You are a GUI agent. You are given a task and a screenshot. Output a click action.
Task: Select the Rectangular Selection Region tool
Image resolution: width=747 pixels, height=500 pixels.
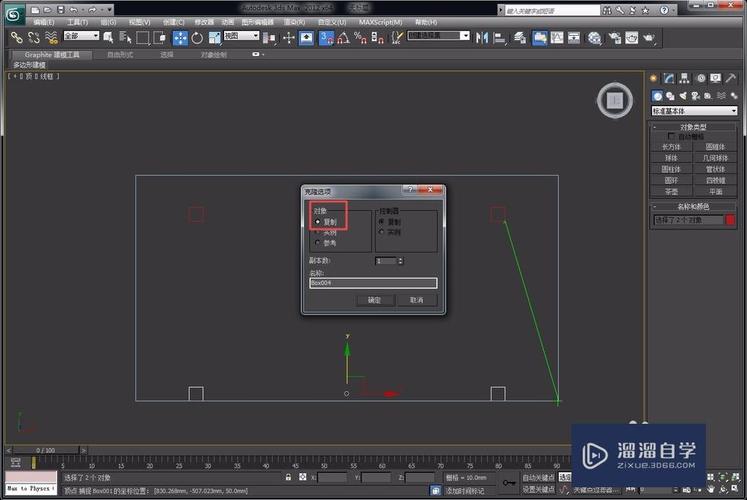[142, 38]
